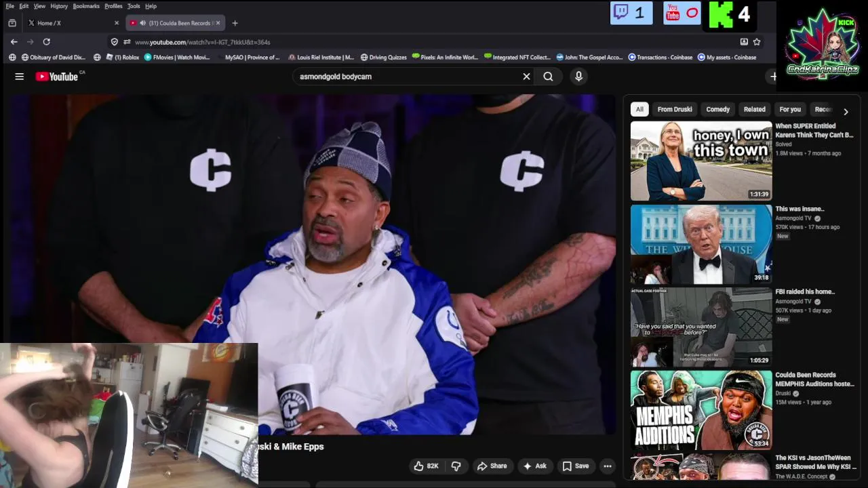Viewport: 868px width, 488px height.
Task: Go to the YouTube home logo
Action: tap(57, 77)
